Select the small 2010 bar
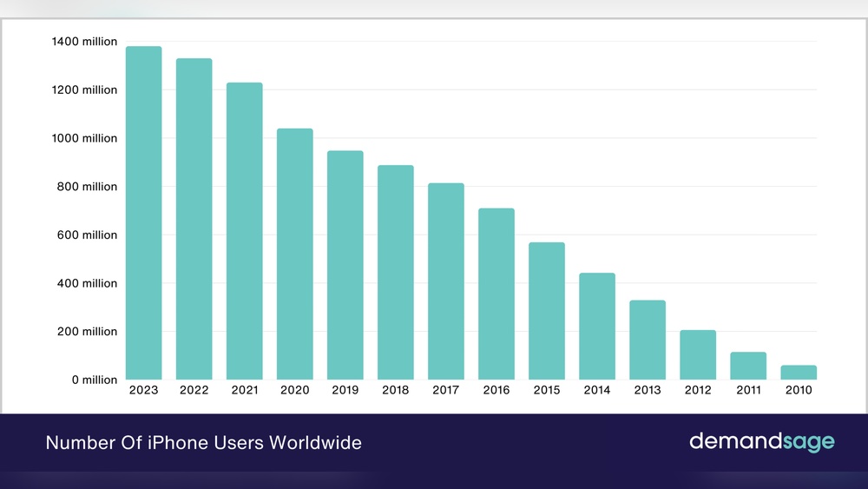Screen dimensions: 868x489 click(x=799, y=372)
